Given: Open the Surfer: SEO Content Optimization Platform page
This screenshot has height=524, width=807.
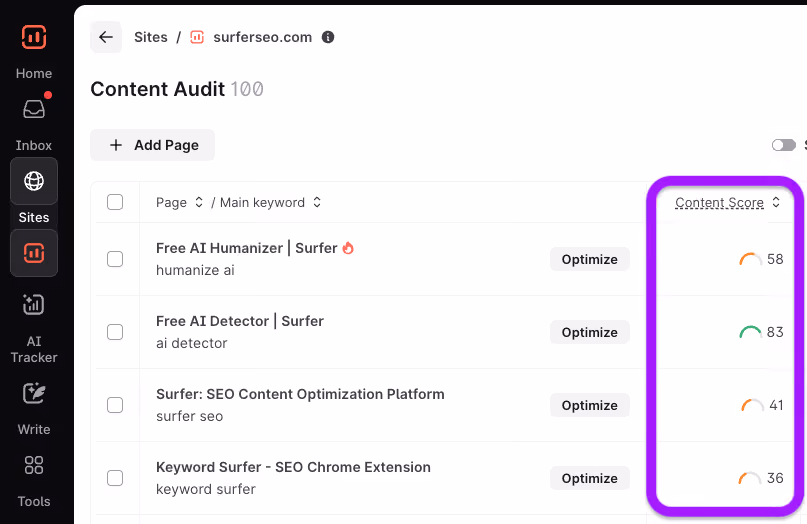Looking at the screenshot, I should tap(300, 394).
